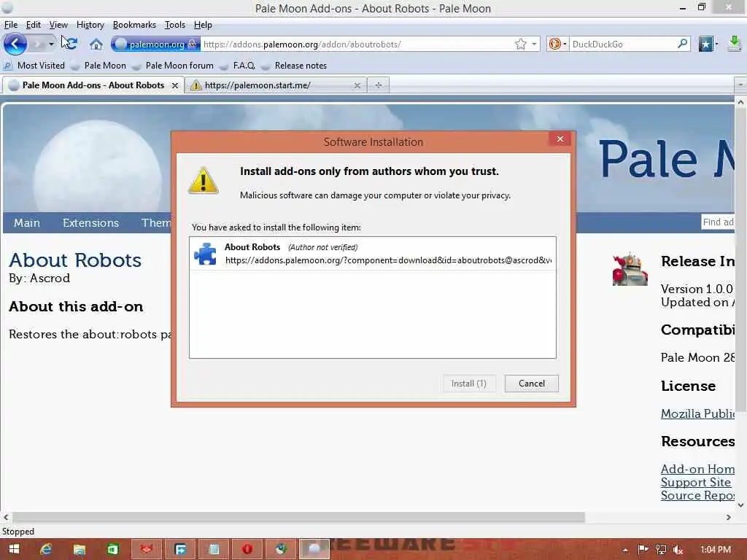Click the Install (1) button
Screen dimensions: 747x560
pyautogui.click(x=469, y=384)
